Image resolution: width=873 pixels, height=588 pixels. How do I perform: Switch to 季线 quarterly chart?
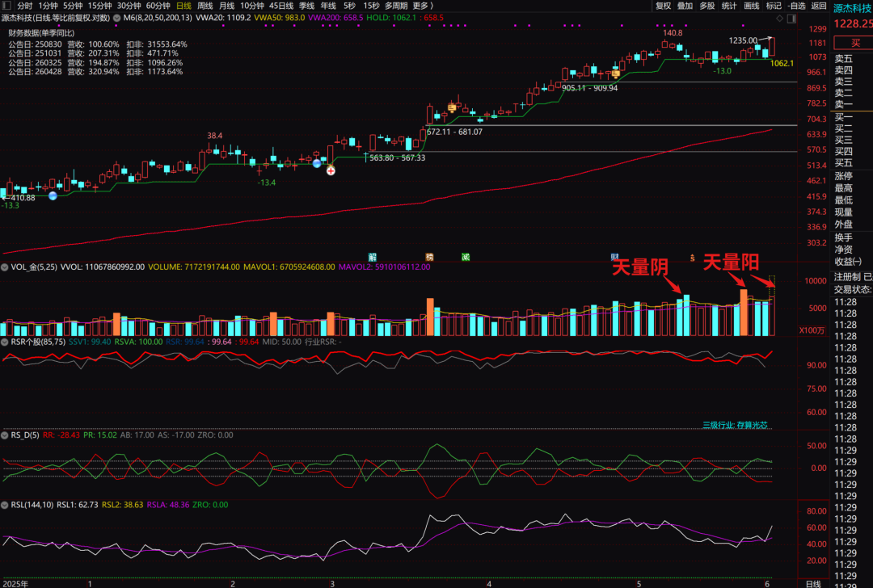pos(306,6)
